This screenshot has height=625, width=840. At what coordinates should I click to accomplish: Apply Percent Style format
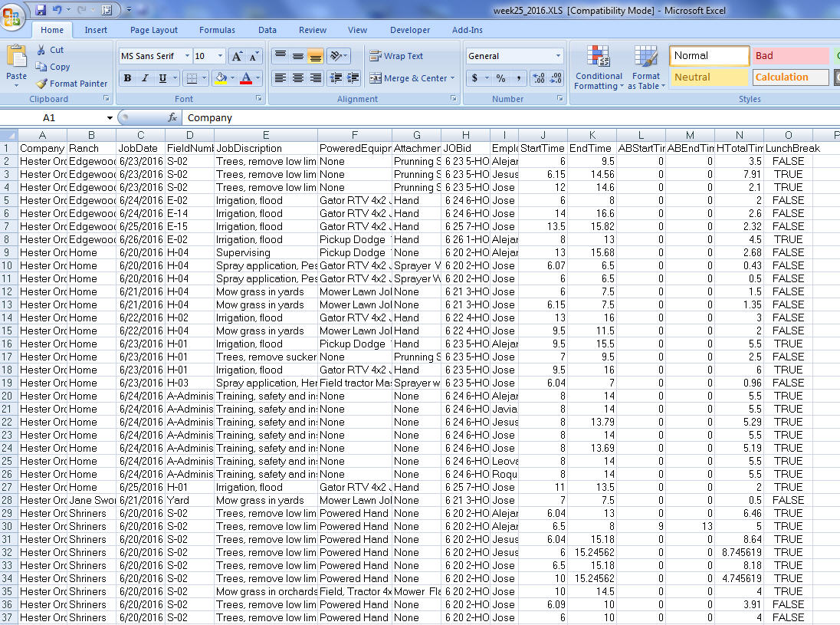tap(501, 78)
